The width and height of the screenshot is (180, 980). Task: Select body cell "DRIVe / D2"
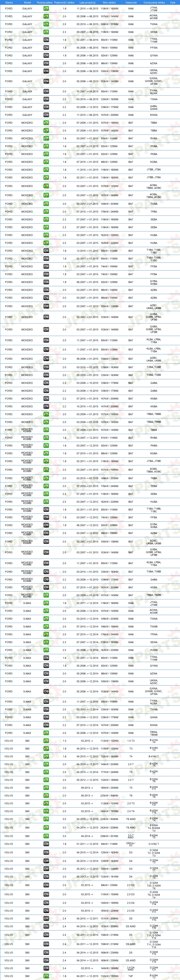tap(131, 844)
